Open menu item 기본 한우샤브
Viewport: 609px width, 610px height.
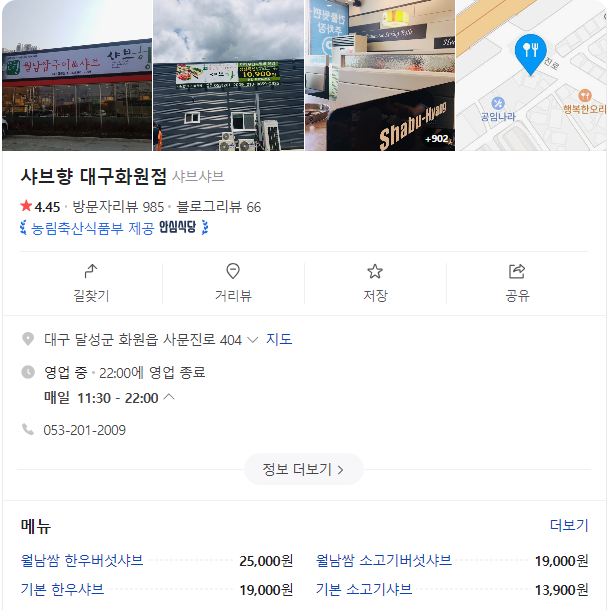pos(62,589)
